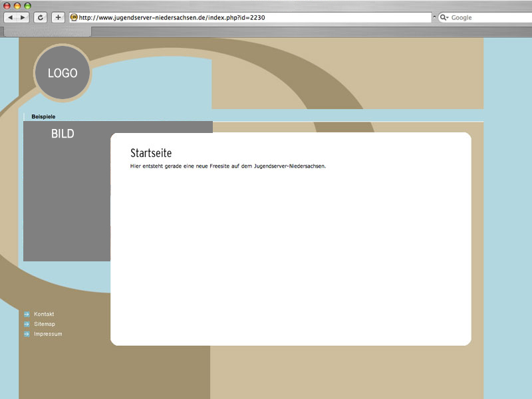Screen dimensions: 532x399
Task: Open the search magnifier dropdown in Google field
Action: point(444,17)
